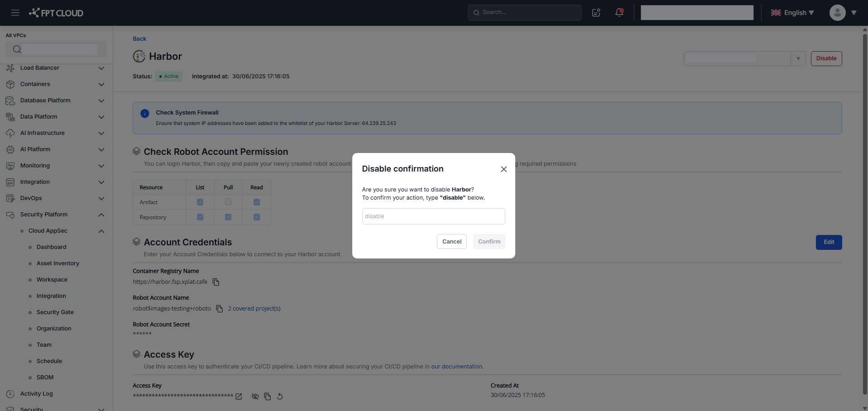
Task: Toggle Artifact List permission checkbox
Action: pos(200,202)
